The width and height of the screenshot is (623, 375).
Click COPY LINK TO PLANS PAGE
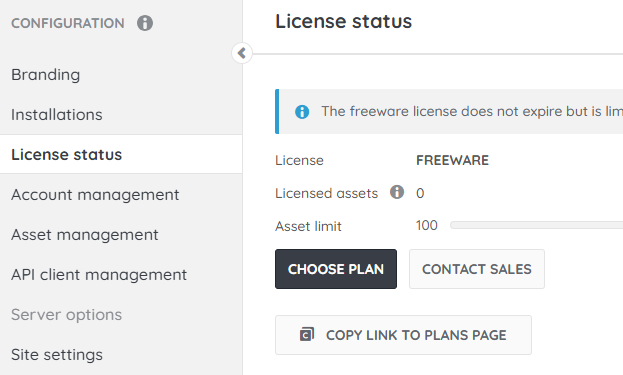(x=403, y=335)
